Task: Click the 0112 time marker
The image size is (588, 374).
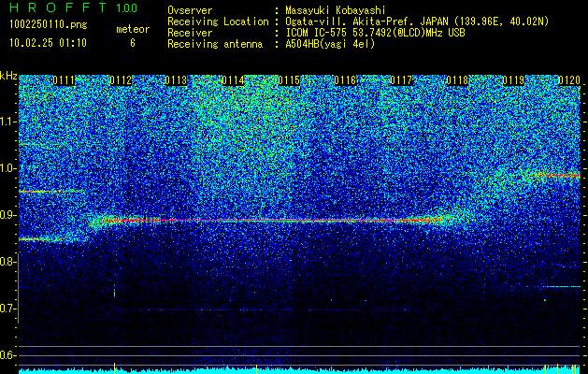Action: (121, 80)
